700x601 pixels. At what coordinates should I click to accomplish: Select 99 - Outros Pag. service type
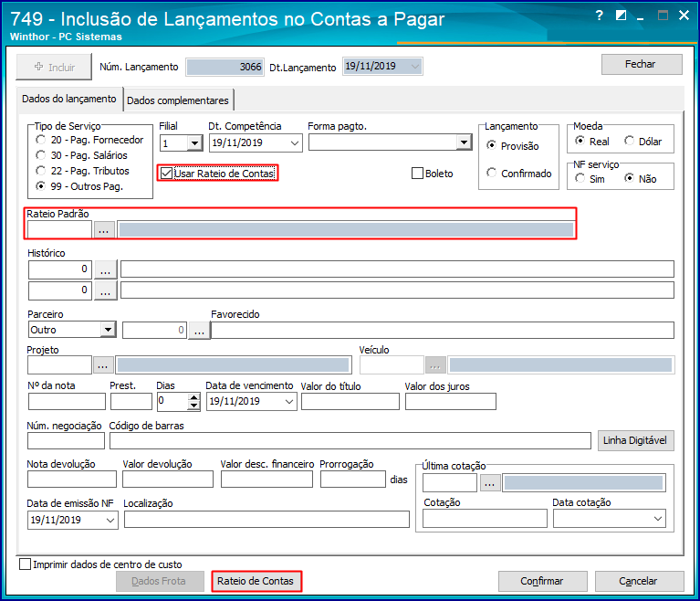tap(41, 186)
